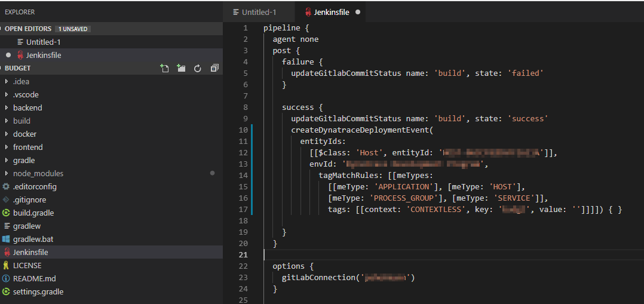Click the .editorconfig gear icon

(7, 186)
